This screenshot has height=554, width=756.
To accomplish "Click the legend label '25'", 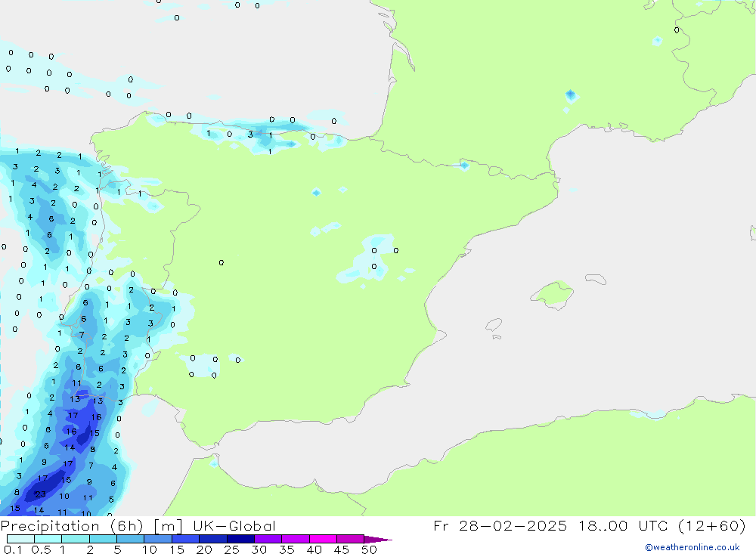I will pyautogui.click(x=232, y=549).
